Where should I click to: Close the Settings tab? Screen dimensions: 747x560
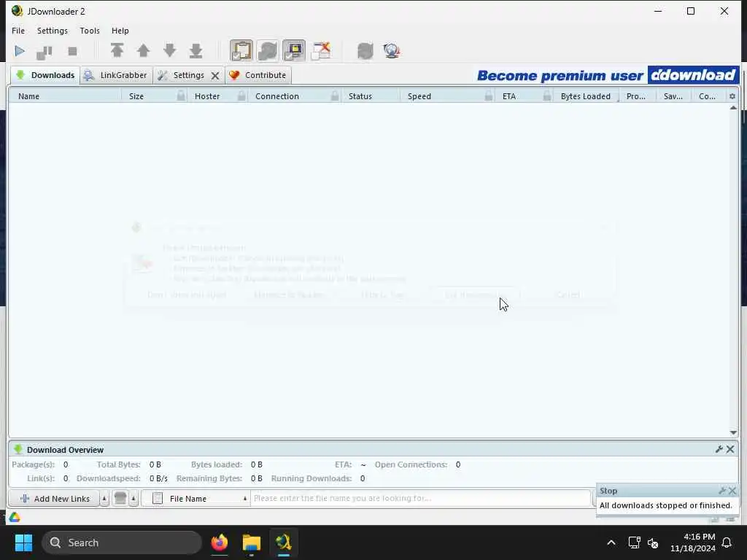[215, 76]
